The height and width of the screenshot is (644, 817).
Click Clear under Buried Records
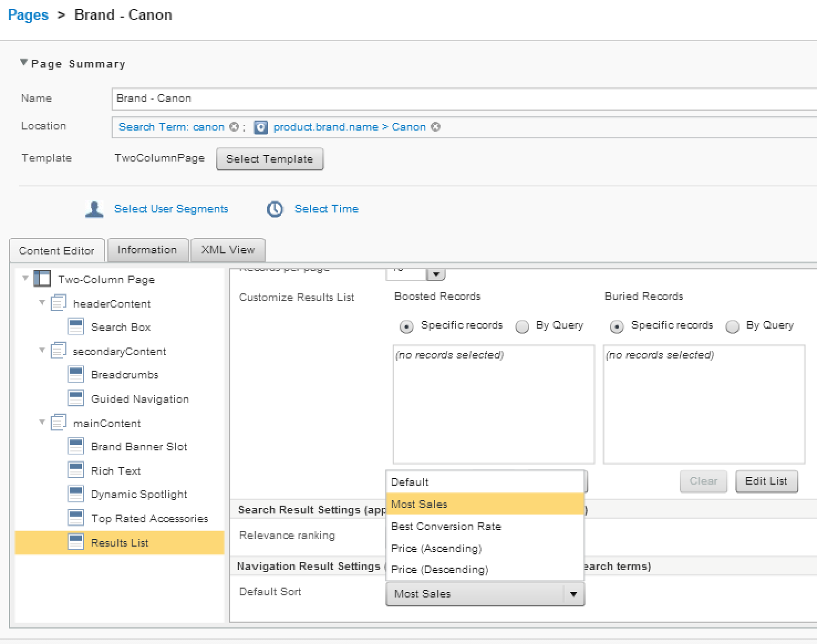coord(704,481)
